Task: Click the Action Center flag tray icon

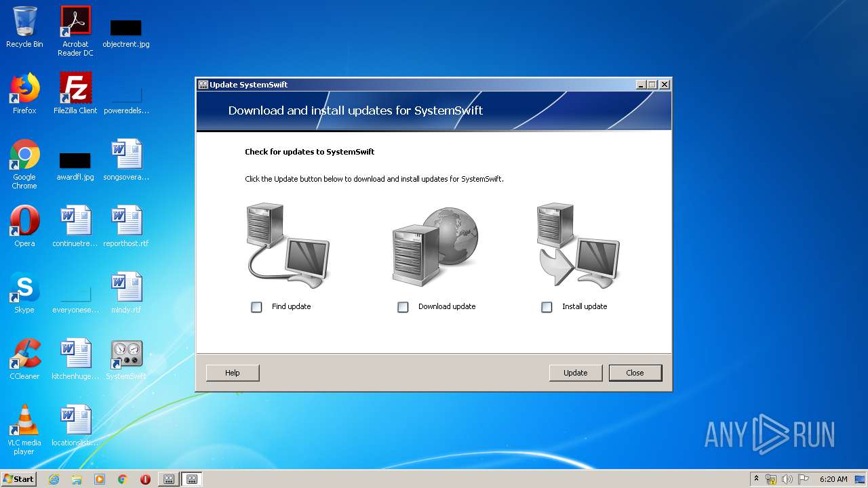Action: tap(804, 479)
